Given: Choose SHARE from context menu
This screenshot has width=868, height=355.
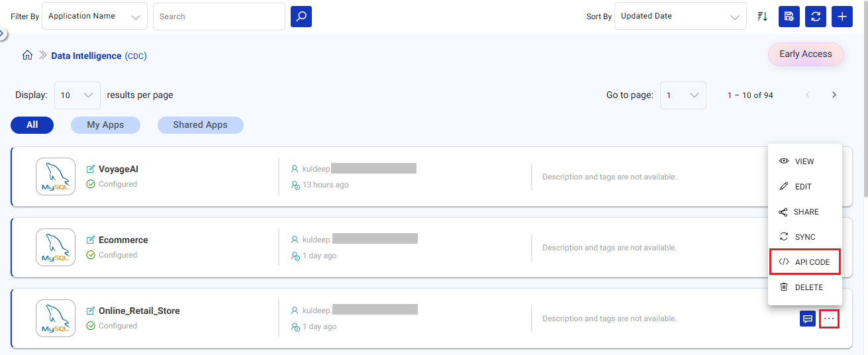Looking at the screenshot, I should coord(804,212).
